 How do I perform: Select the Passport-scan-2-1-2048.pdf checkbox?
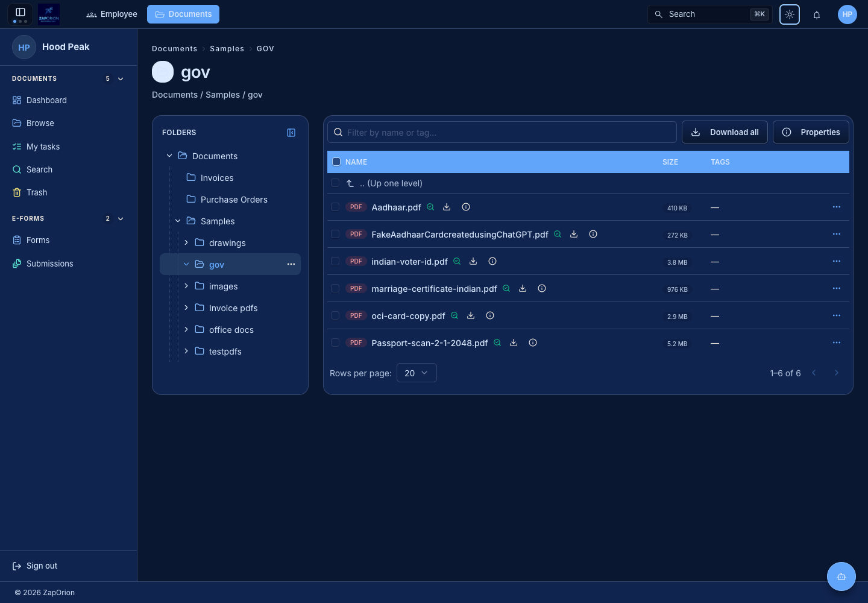coord(335,343)
